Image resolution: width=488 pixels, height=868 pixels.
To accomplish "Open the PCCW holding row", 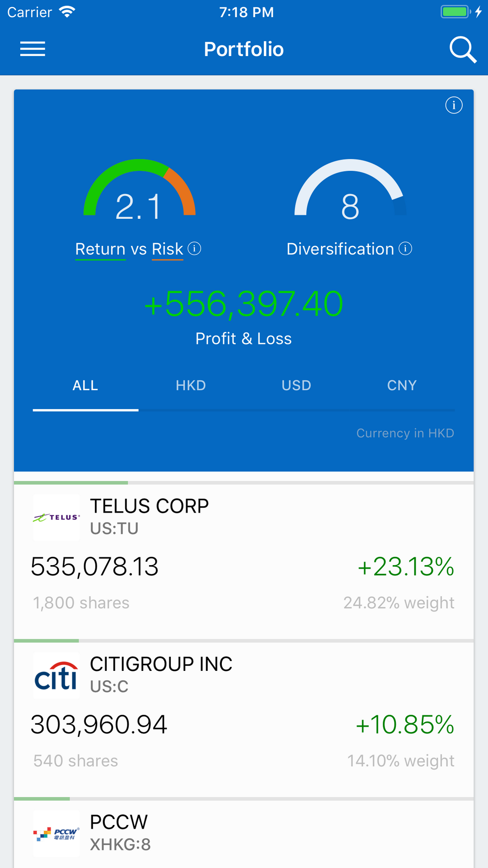I will (x=244, y=834).
